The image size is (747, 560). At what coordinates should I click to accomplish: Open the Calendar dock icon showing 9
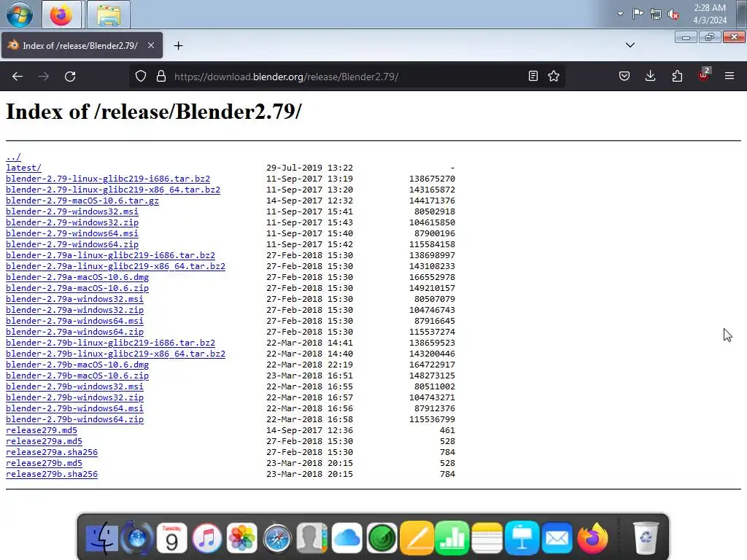[171, 539]
